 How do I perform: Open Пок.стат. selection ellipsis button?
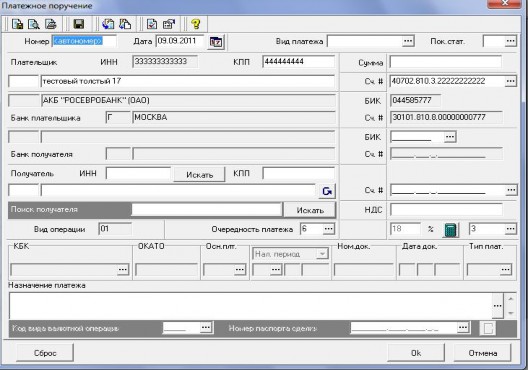point(510,41)
